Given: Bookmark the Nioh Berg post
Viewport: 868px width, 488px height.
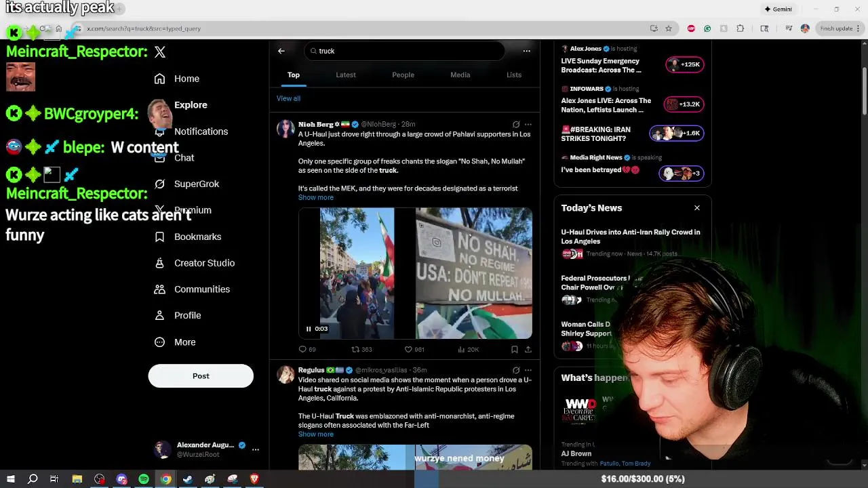Looking at the screenshot, I should coord(515,350).
